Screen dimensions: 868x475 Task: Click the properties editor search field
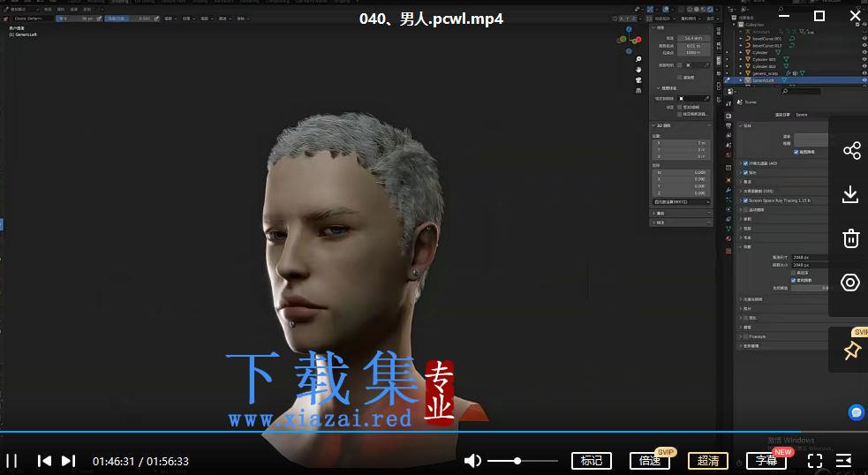[x=801, y=91]
